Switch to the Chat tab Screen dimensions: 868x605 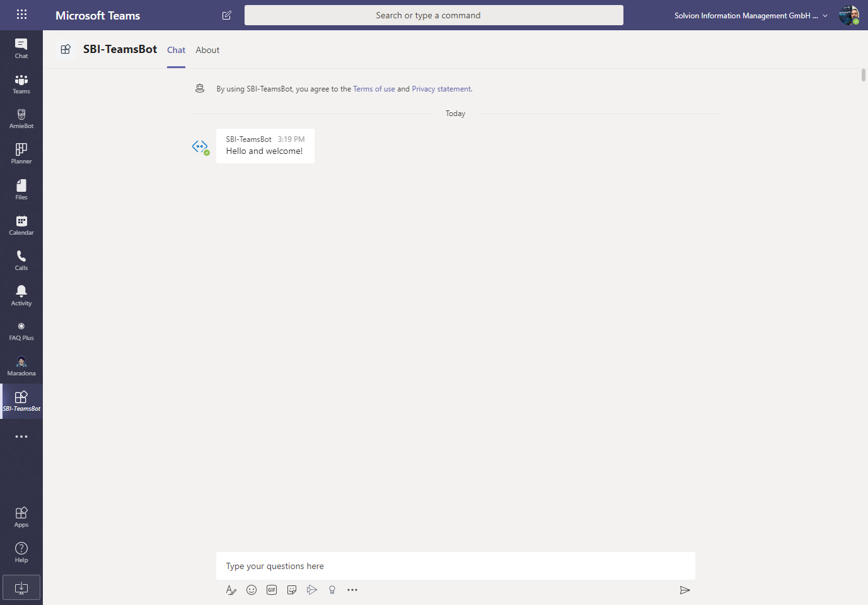[x=176, y=50]
